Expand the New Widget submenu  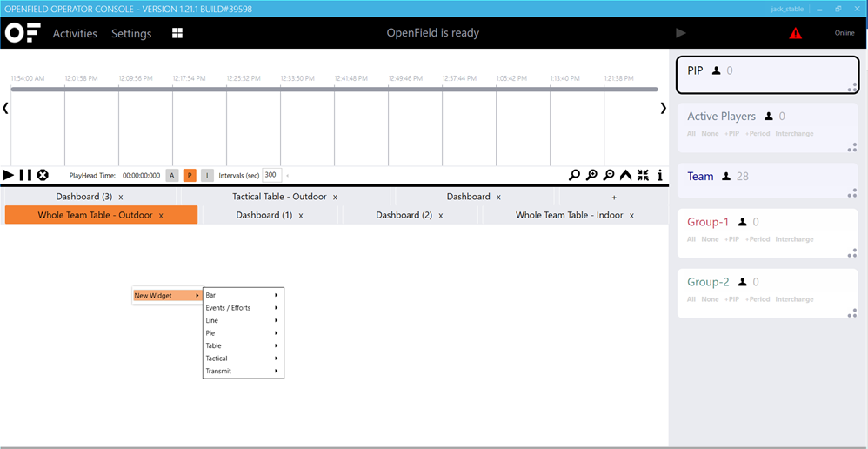pyautogui.click(x=167, y=296)
